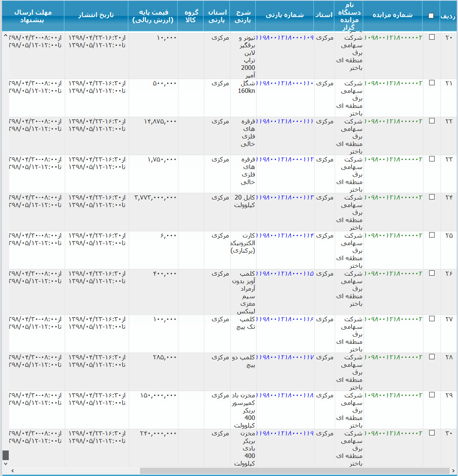Click the شرح پارتی column header
The height and width of the screenshot is (476, 458).
pos(243,16)
